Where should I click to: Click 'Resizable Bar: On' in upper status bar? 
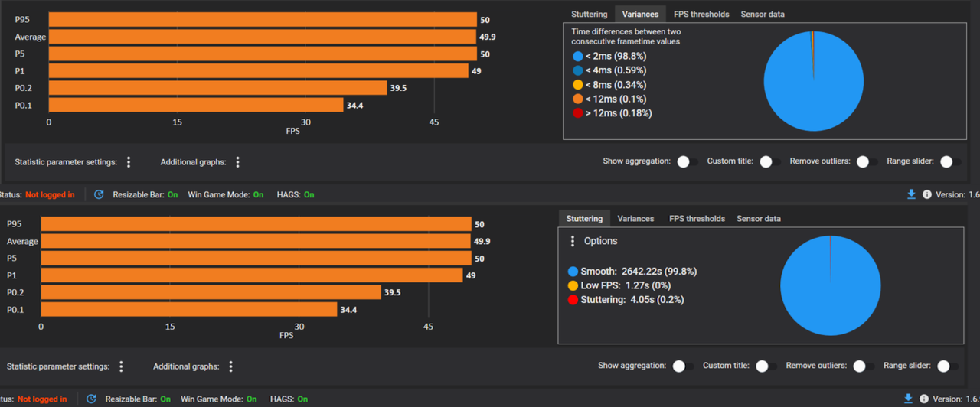[x=145, y=194]
